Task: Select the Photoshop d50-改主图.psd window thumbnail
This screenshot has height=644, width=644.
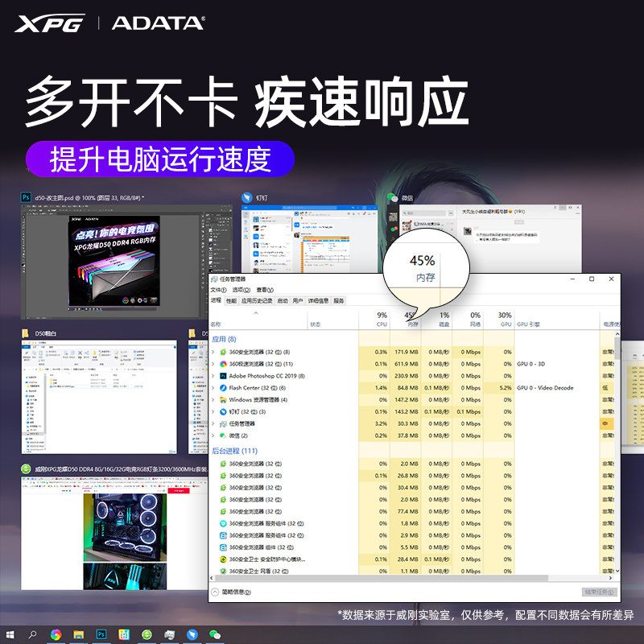Action: [127, 262]
